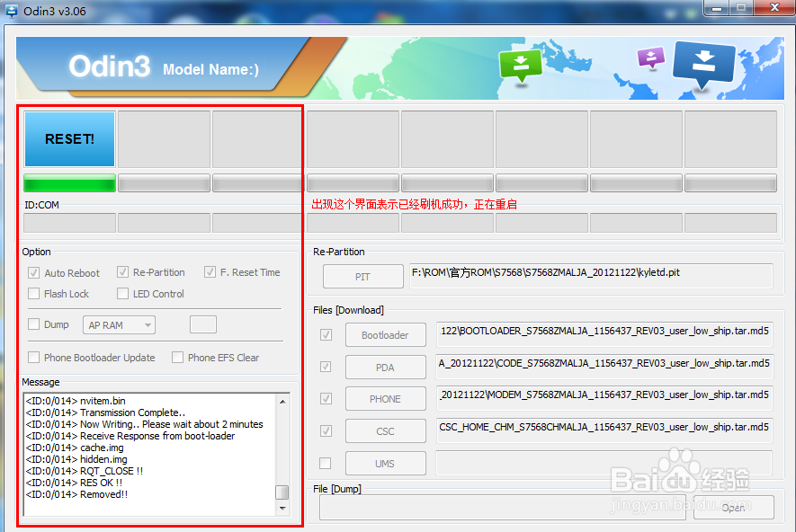Toggle the CSC file checkbox
Viewport: 796px width, 532px height.
tap(326, 431)
